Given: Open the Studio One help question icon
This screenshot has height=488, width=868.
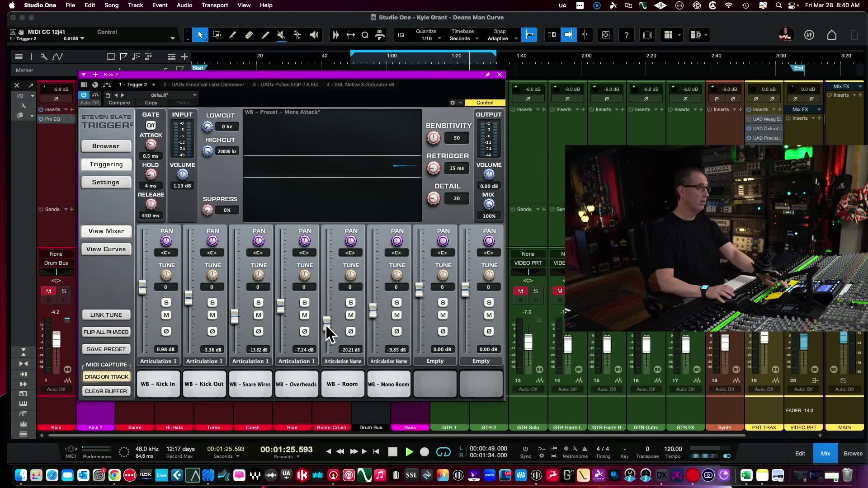Looking at the screenshot, I should point(627,35).
